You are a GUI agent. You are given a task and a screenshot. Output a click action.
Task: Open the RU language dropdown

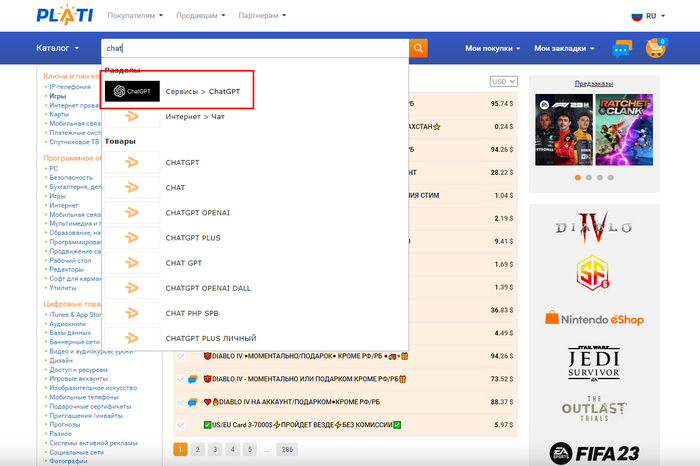(x=656, y=16)
